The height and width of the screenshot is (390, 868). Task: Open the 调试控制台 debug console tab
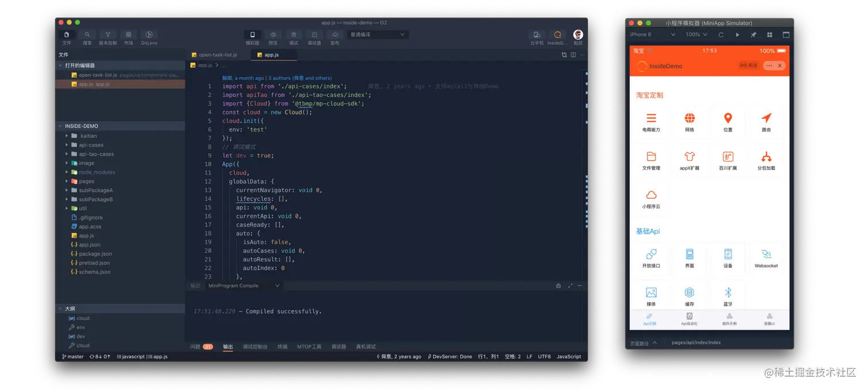(x=255, y=346)
